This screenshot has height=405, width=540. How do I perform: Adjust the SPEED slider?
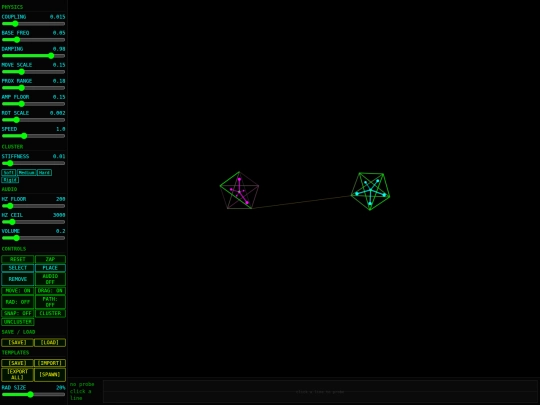pos(33,136)
